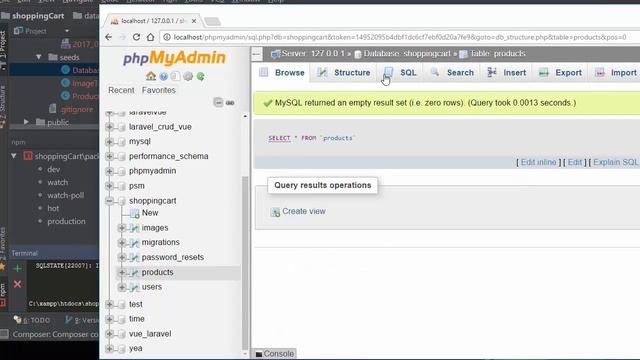Image resolution: width=640 pixels, height=360 pixels.
Task: Expand the public folder in IDE project tree
Action: 26,122
